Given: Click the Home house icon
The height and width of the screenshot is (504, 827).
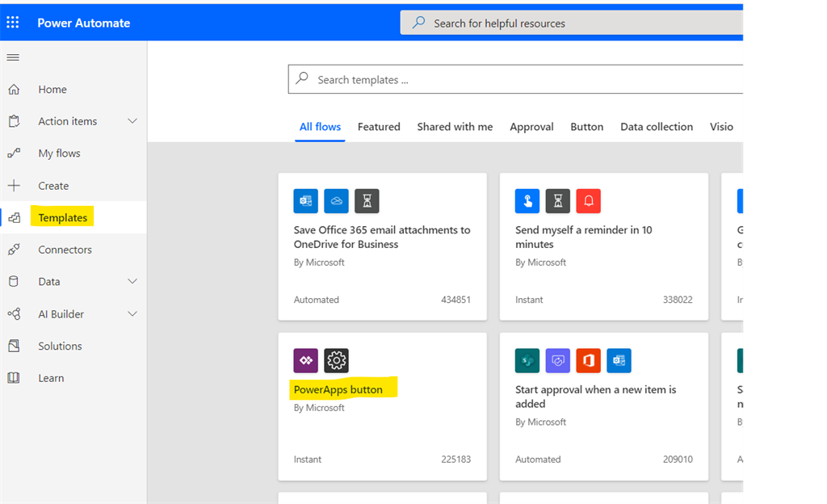Looking at the screenshot, I should tap(14, 89).
